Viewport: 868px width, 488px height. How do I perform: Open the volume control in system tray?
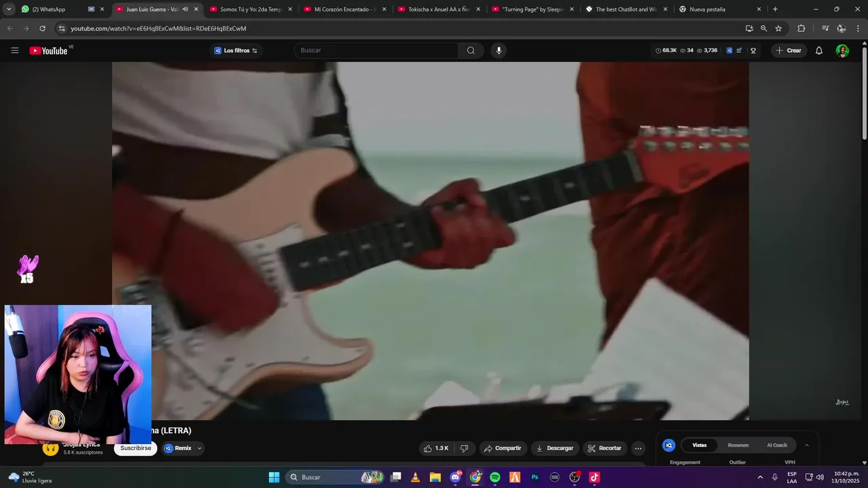coord(820,477)
